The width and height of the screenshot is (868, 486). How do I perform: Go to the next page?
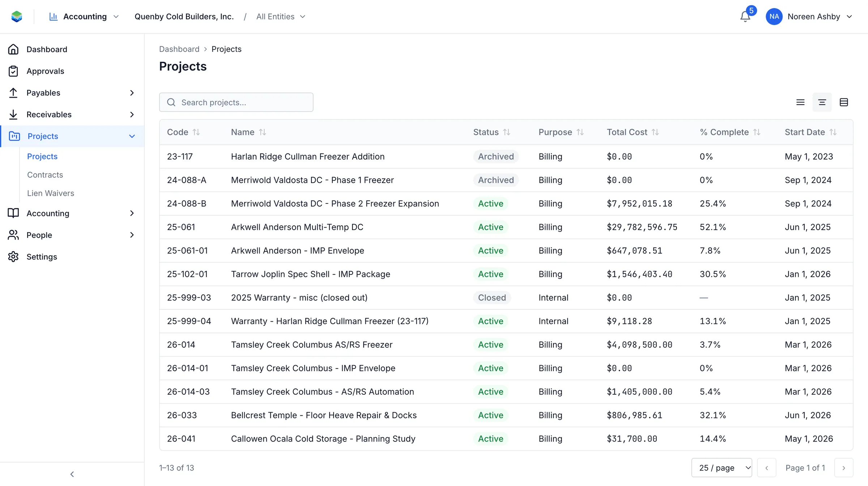click(x=844, y=468)
